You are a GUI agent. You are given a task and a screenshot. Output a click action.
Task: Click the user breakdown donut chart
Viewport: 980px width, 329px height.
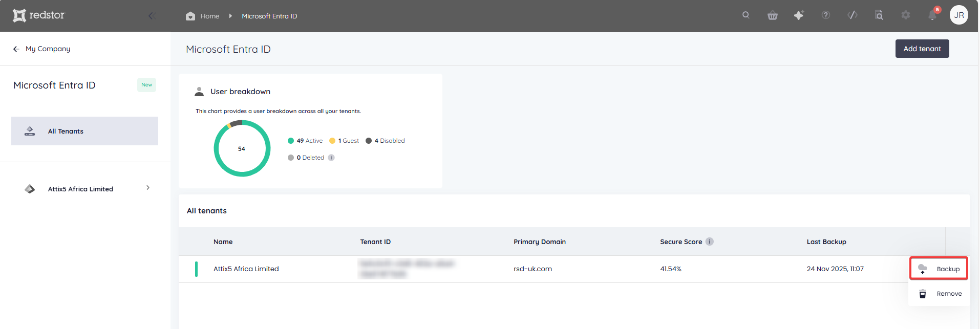coord(242,148)
